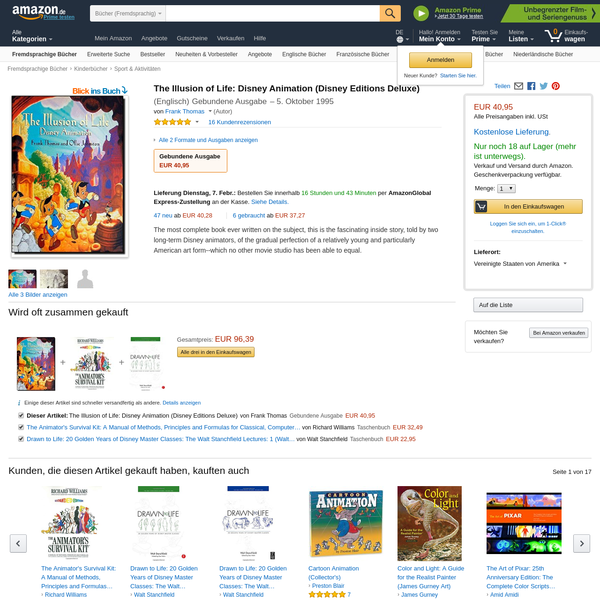Pin the book on Pinterest

click(x=556, y=86)
